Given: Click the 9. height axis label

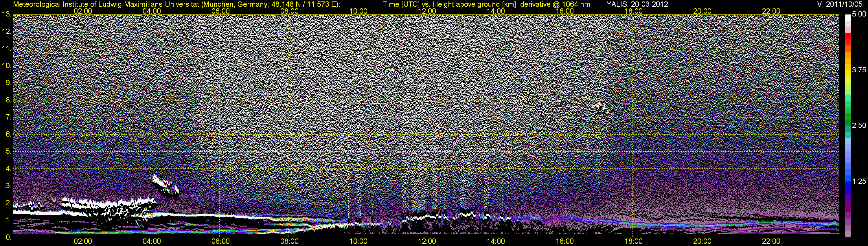Looking at the screenshot, I should click(8, 83).
